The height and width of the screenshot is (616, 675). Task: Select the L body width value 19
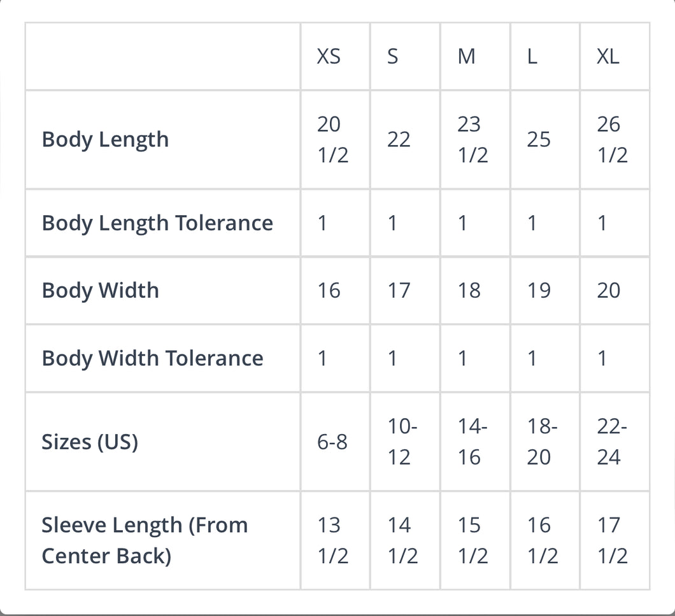[x=539, y=290]
